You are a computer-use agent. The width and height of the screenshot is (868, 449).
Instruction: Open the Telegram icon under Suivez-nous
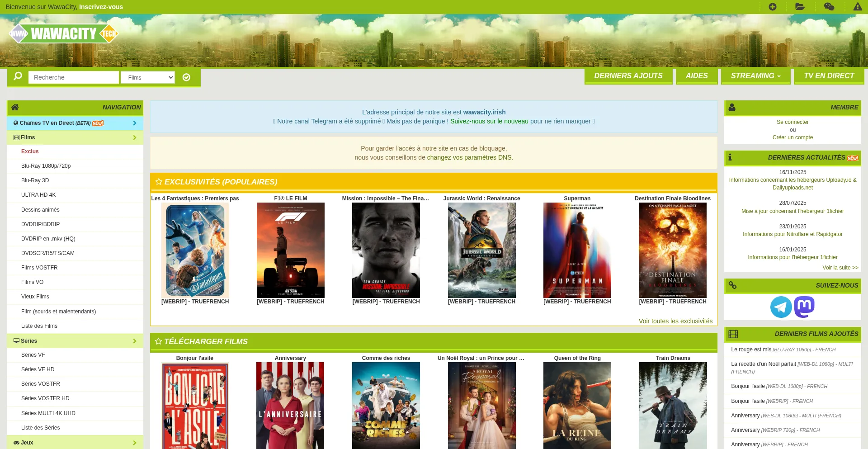tap(781, 307)
